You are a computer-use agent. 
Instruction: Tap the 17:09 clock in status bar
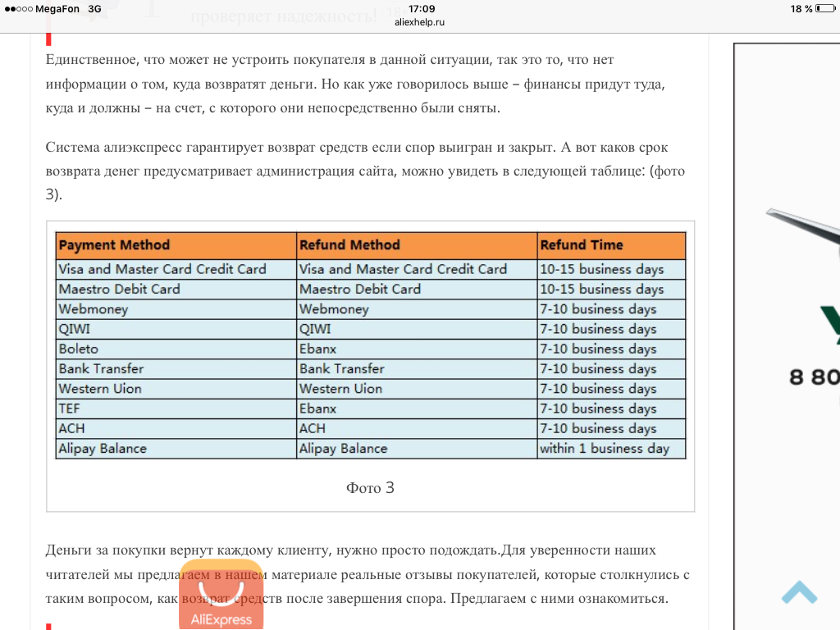point(422,8)
